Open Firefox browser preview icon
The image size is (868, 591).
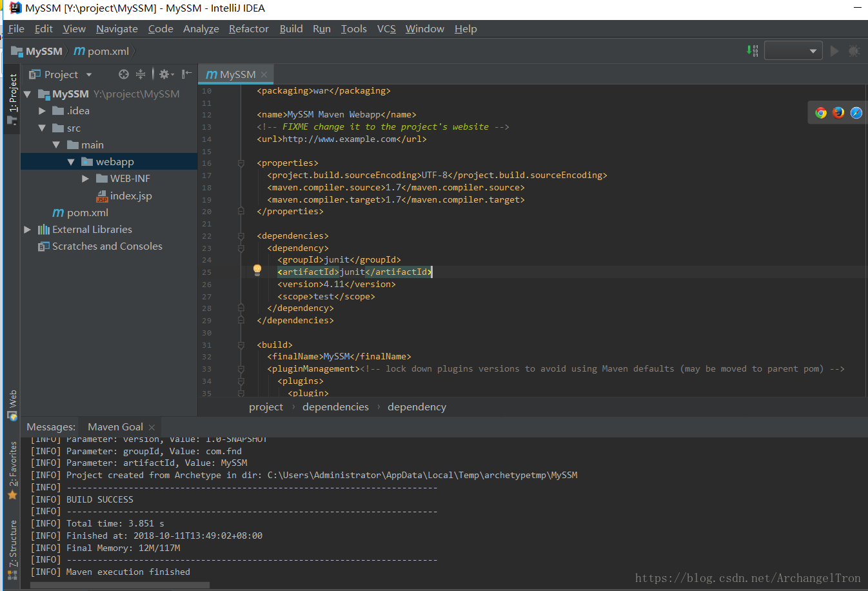[x=838, y=113]
